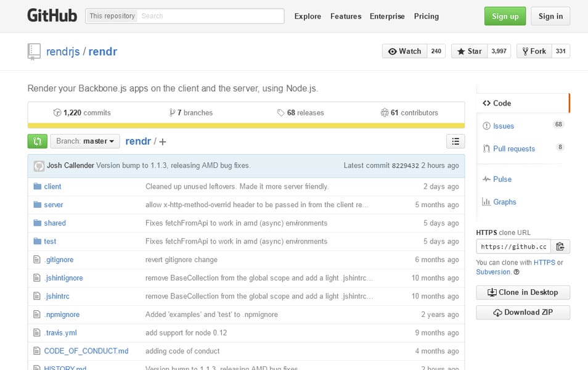Click the yellow language statistics bar

(246, 126)
